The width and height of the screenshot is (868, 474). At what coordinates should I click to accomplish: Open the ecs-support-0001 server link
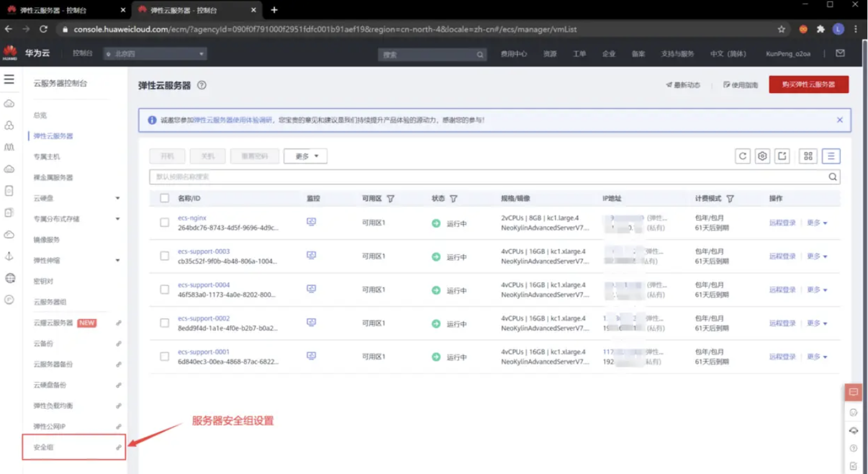[204, 352]
